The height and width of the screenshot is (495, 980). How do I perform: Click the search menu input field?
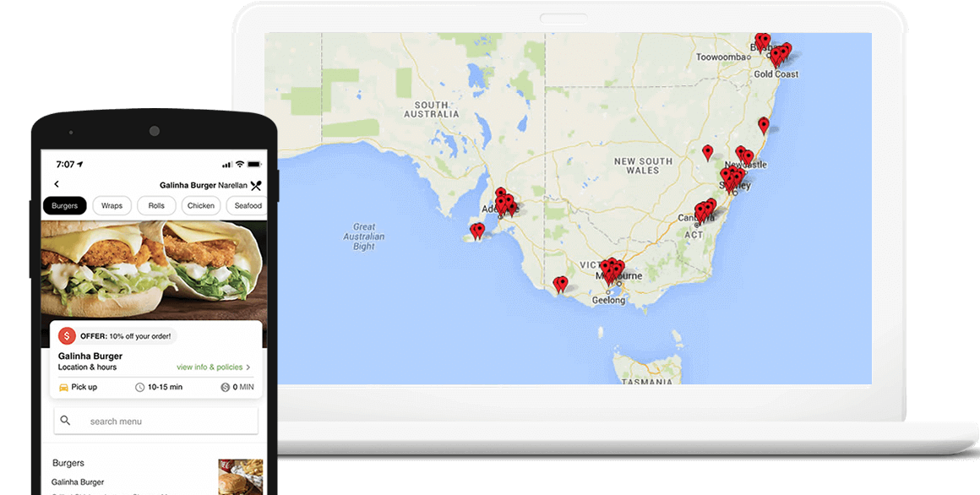[x=155, y=421]
